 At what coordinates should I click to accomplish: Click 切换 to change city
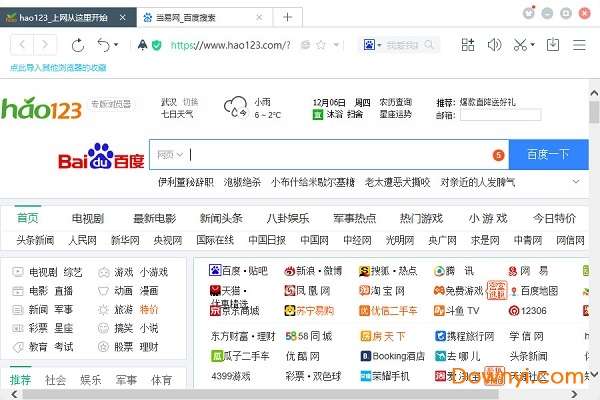(x=190, y=102)
